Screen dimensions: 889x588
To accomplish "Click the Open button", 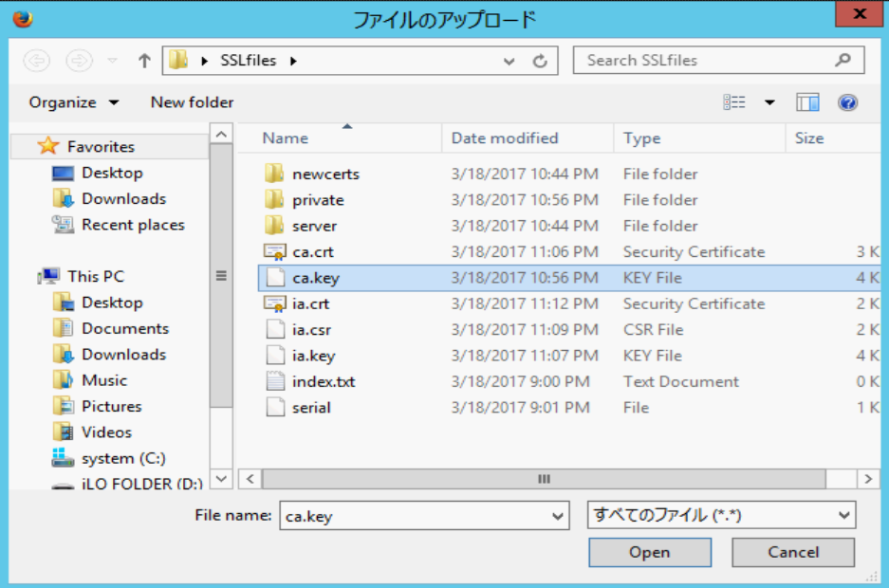I will [x=650, y=552].
